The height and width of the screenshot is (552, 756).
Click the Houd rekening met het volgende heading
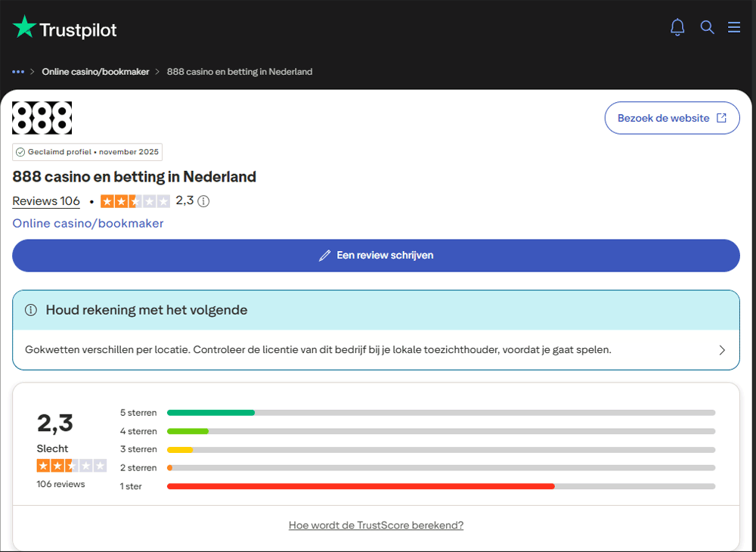click(147, 310)
